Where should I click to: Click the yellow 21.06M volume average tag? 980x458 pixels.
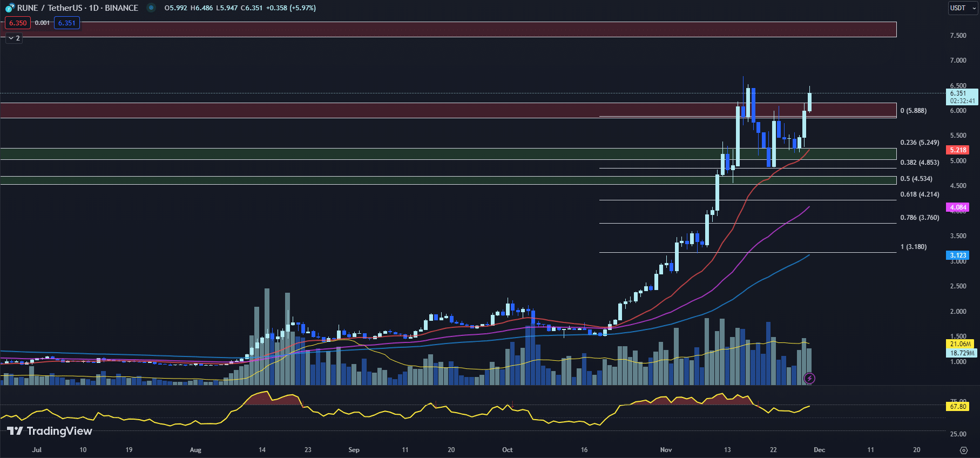(961, 344)
